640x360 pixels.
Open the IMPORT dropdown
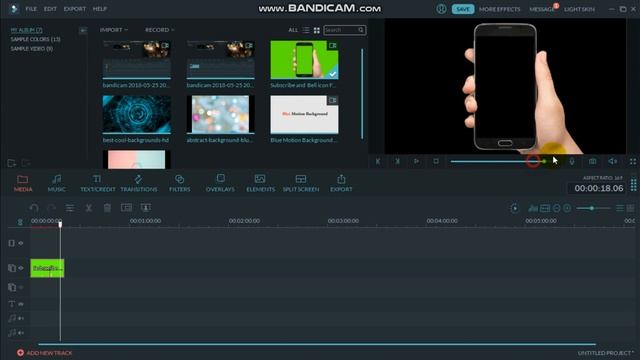coord(113,30)
